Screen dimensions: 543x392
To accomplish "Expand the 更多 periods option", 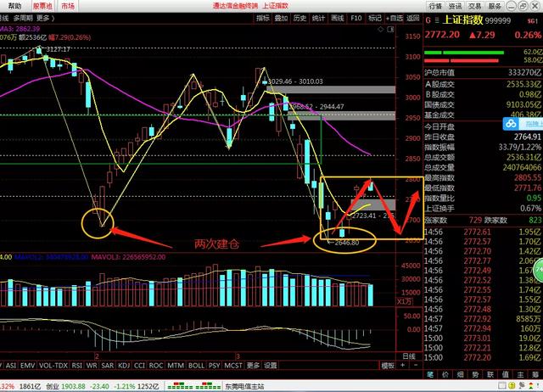I will [x=45, y=18].
